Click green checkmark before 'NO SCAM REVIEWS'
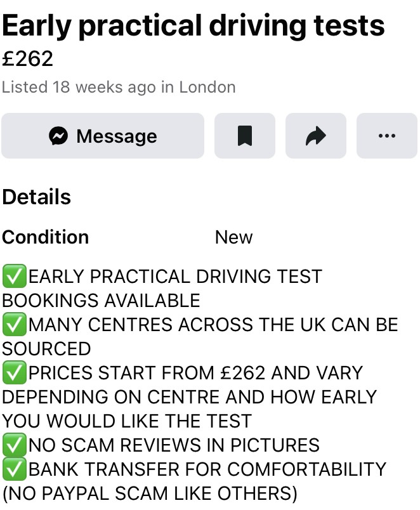Screen dimensions: 420x510 point(13,445)
